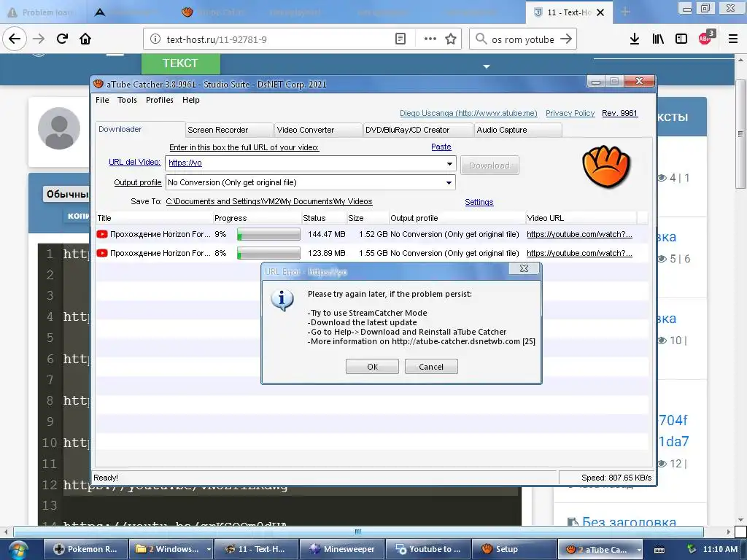The height and width of the screenshot is (560, 747).
Task: Click vertical scrollbar of Firefox page
Action: 740,133
